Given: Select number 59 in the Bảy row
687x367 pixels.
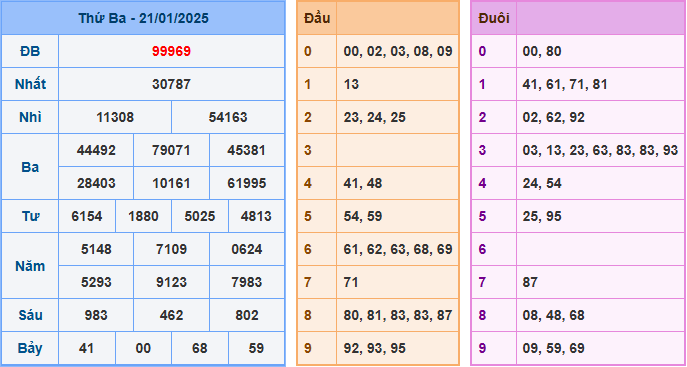Looking at the screenshot, I should click(256, 348).
